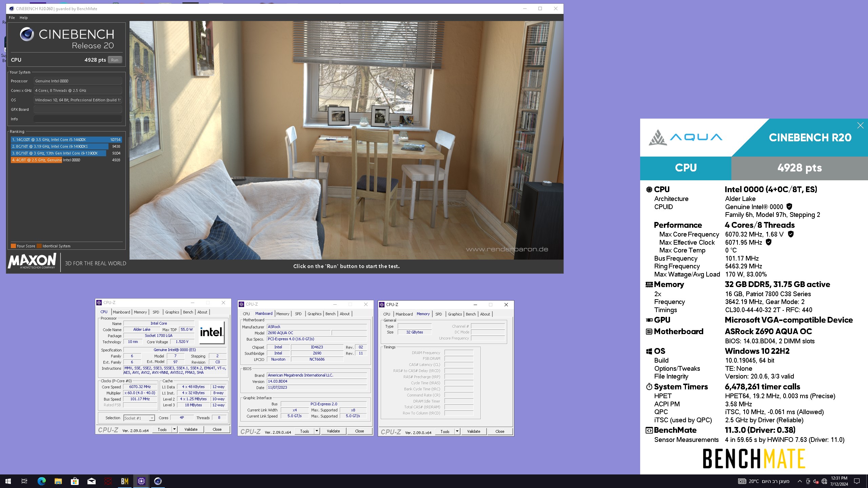The height and width of the screenshot is (488, 868).
Task: Click Validate in Mainboard CPU-Z window
Action: tap(333, 431)
